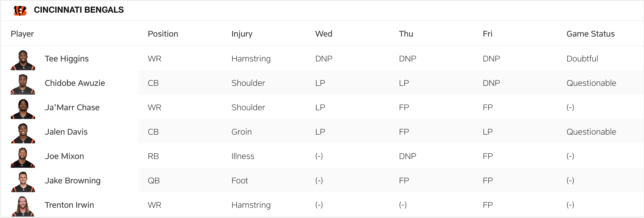Select Ja'Marr Chase's headshot image
Image resolution: width=644 pixels, height=218 pixels.
[23, 109]
